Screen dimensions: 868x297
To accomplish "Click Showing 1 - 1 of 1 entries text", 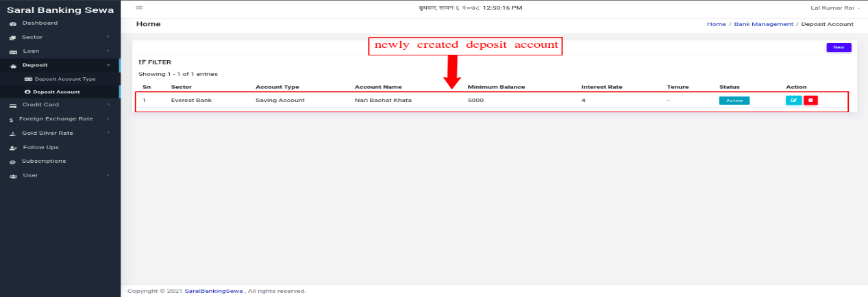I will (178, 74).
